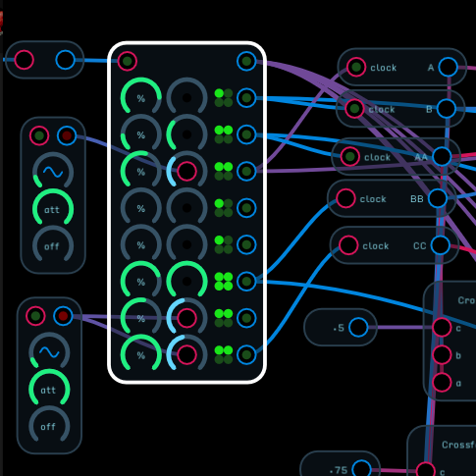
Task: Click the pink input port labeled b
Action: (442, 355)
